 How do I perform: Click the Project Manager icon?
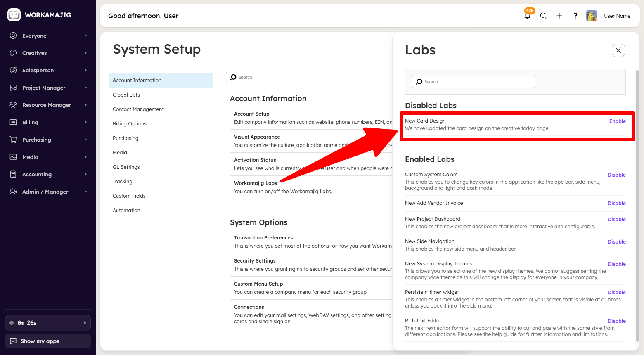[13, 88]
